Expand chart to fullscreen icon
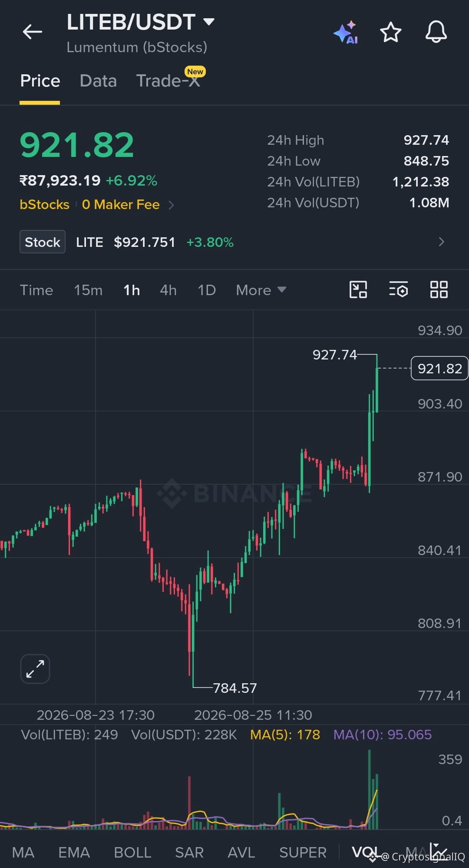 click(35, 668)
